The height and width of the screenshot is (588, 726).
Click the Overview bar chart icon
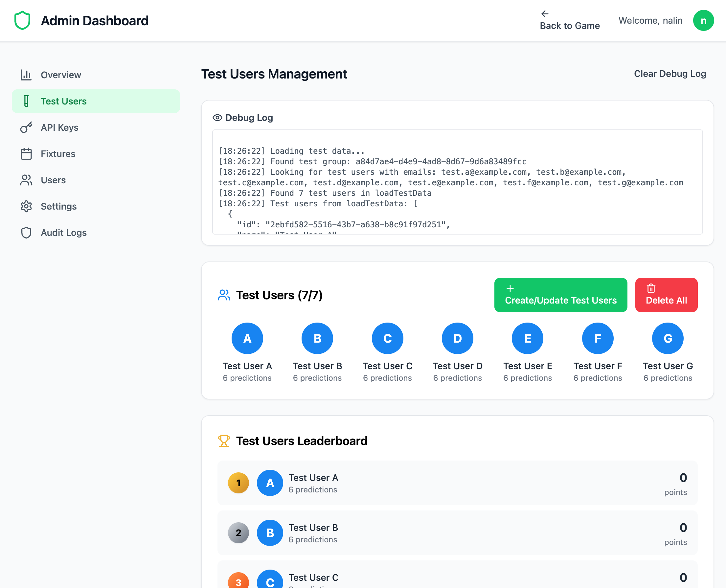tap(26, 75)
